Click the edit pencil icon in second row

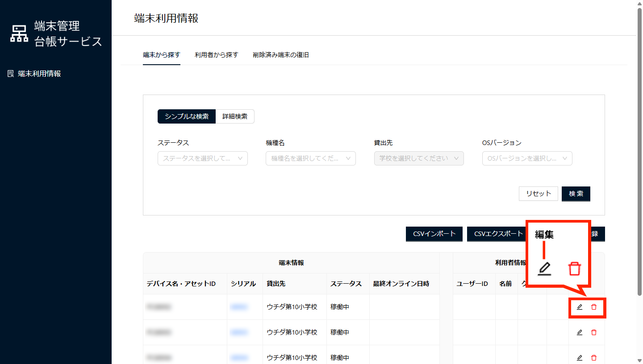click(580, 332)
